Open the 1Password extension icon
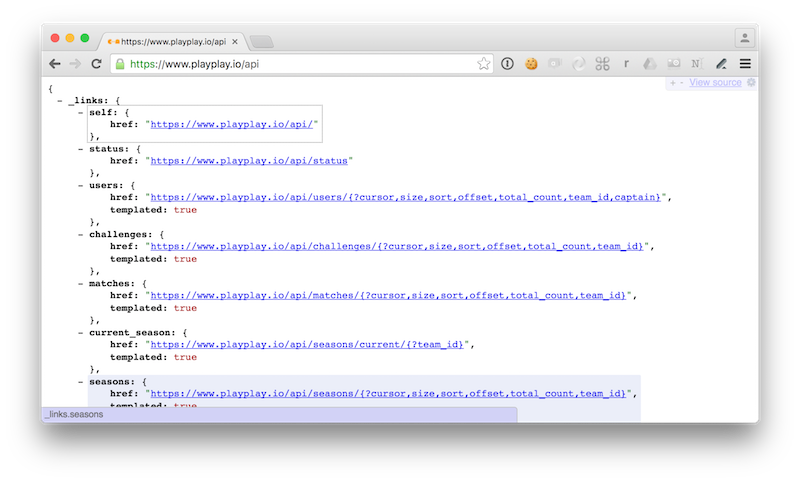The height and width of the screenshot is (482, 800). click(x=507, y=64)
